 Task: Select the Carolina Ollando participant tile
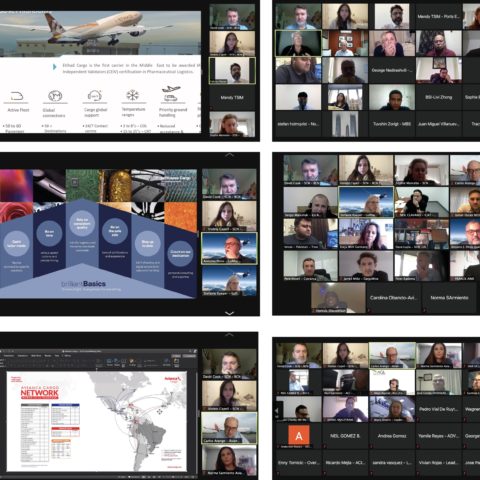click(393, 298)
